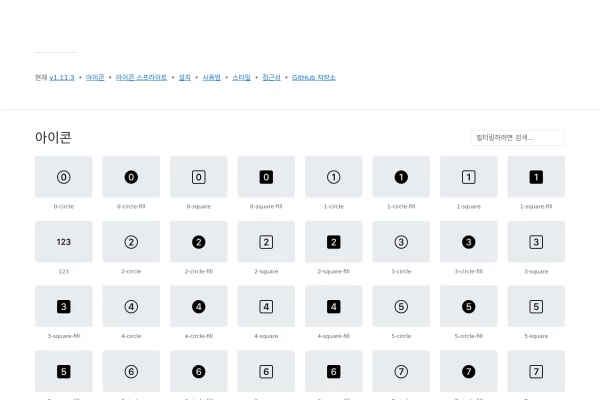Go to the 아이콘 navigation link
Image resolution: width=600 pixels, height=400 pixels.
[95, 77]
